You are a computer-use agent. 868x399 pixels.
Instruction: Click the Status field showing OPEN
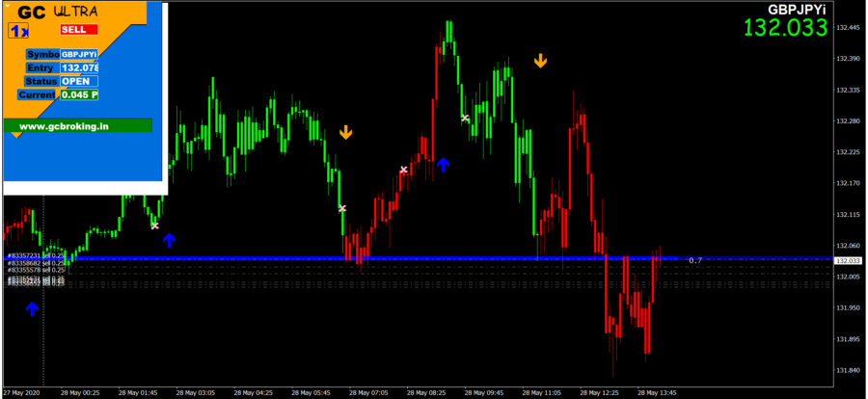(79, 81)
